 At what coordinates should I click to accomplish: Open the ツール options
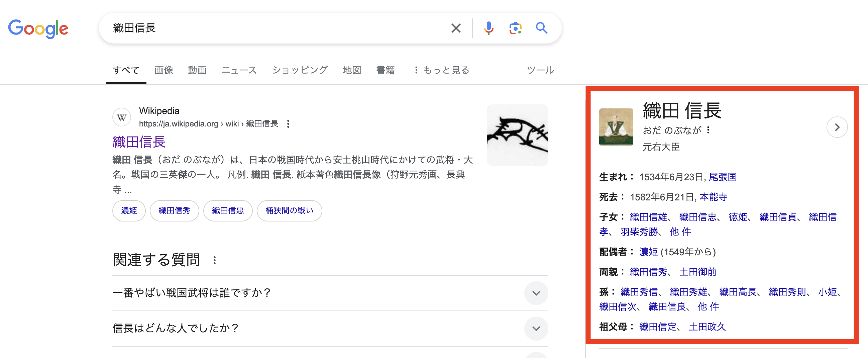tap(540, 70)
